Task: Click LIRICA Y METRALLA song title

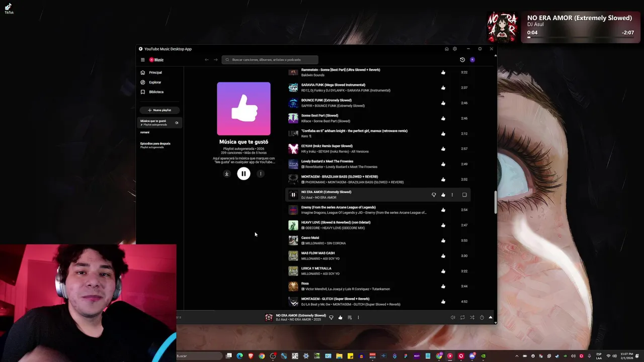Action: pos(316,268)
